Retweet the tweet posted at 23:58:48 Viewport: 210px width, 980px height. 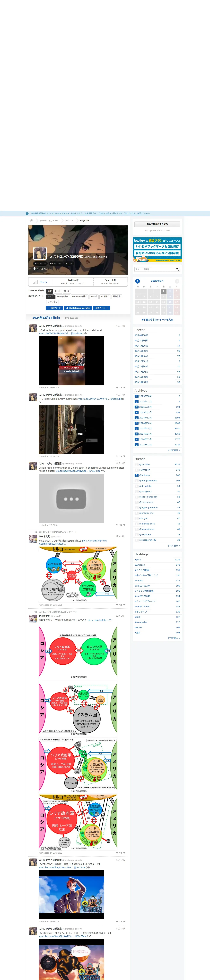pos(121,388)
